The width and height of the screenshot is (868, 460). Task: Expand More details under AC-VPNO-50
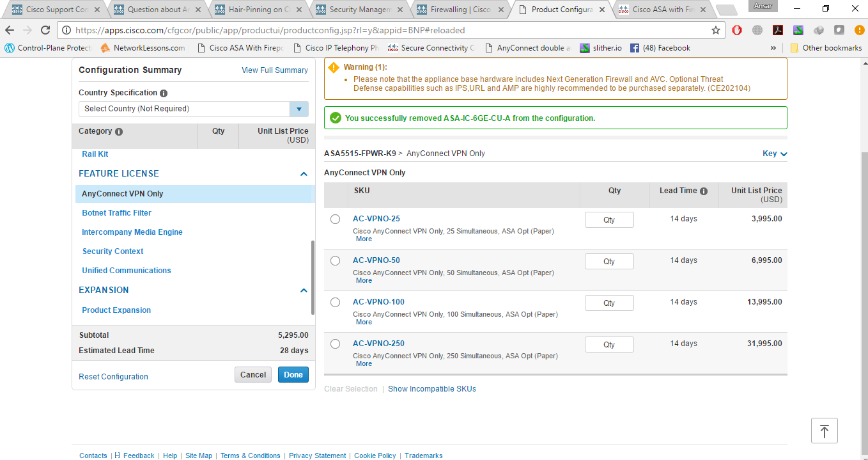tap(364, 280)
